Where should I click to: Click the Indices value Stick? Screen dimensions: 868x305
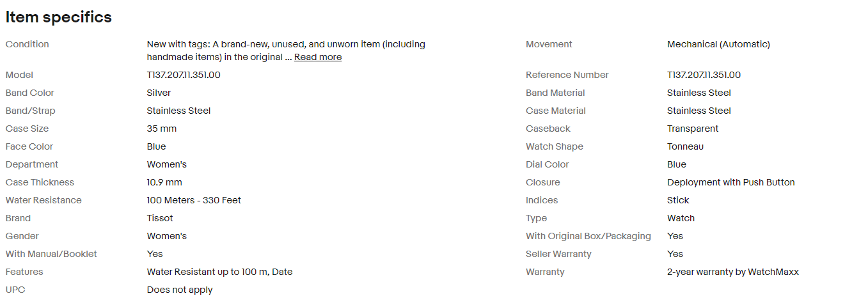click(x=678, y=200)
